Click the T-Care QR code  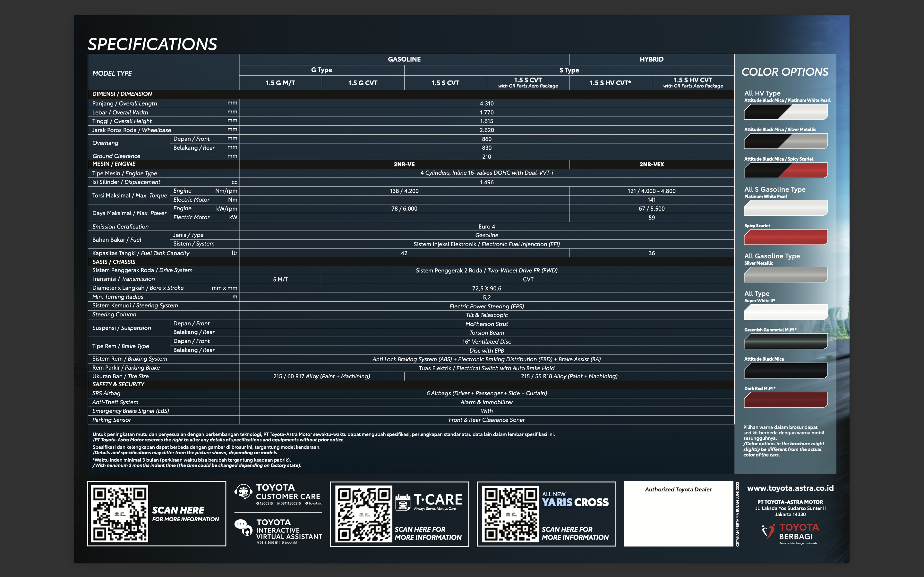[364, 514]
